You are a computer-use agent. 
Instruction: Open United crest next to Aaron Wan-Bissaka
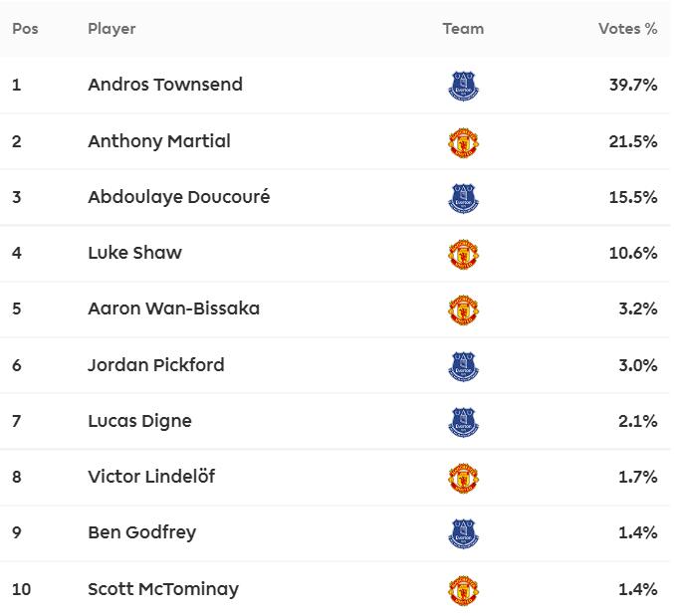point(463,310)
